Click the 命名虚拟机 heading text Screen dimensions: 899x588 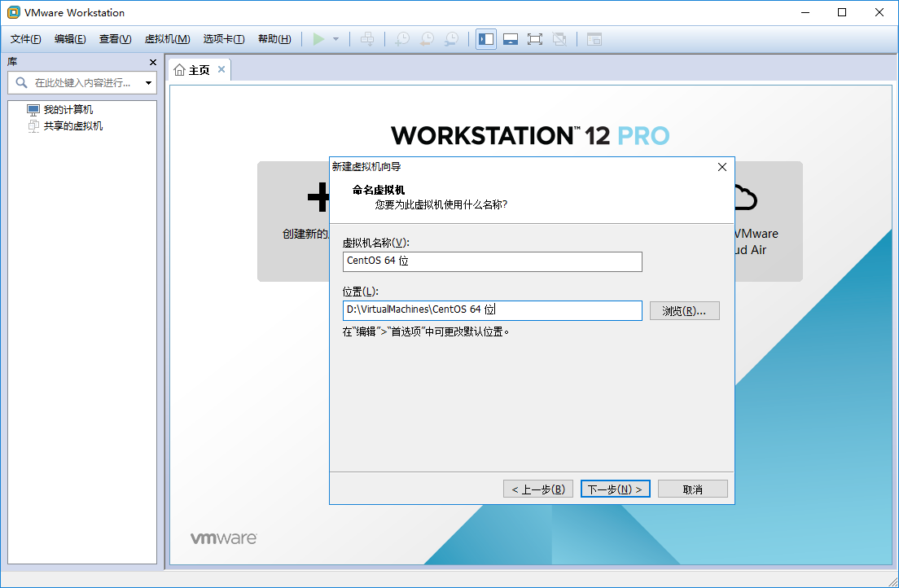coord(379,190)
